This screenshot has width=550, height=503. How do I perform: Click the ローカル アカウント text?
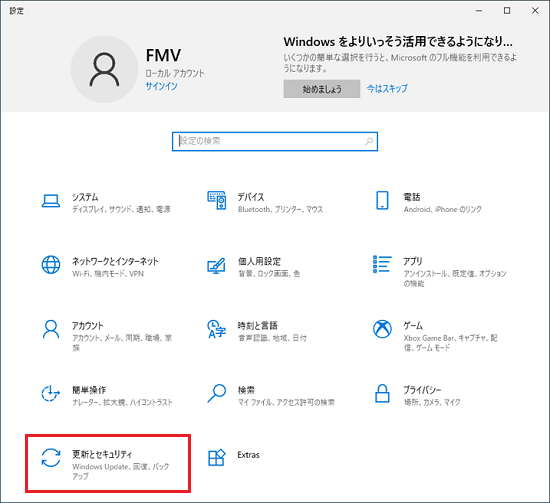click(x=175, y=73)
